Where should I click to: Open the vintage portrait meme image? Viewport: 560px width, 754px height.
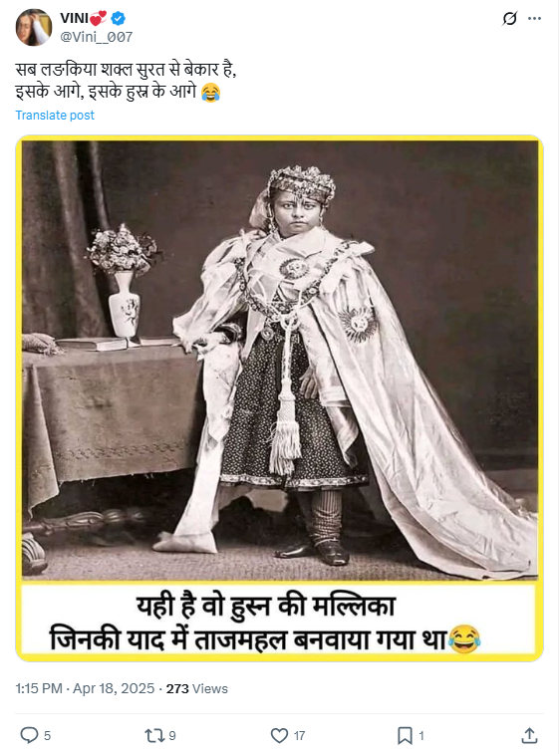pos(280,398)
